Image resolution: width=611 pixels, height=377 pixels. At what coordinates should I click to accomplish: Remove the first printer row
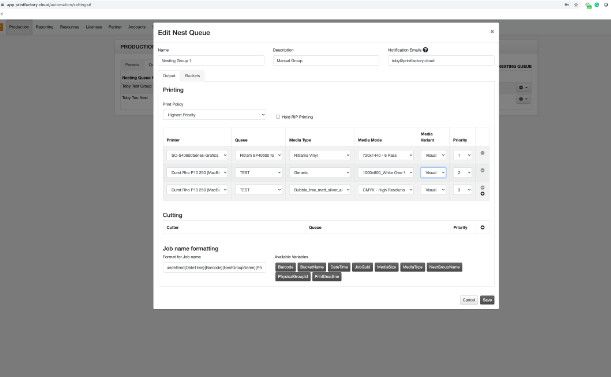pyautogui.click(x=482, y=153)
